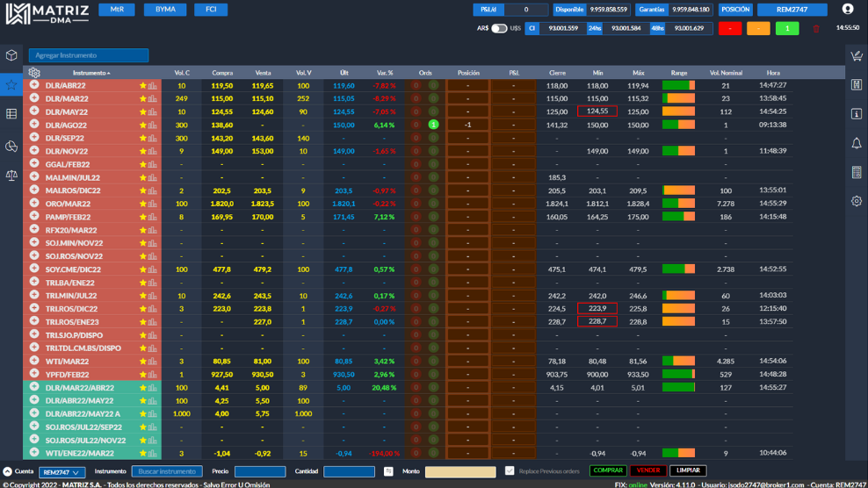This screenshot has height=488, width=868.
Task: Open the calculator icon in right sidebar
Action: click(856, 172)
